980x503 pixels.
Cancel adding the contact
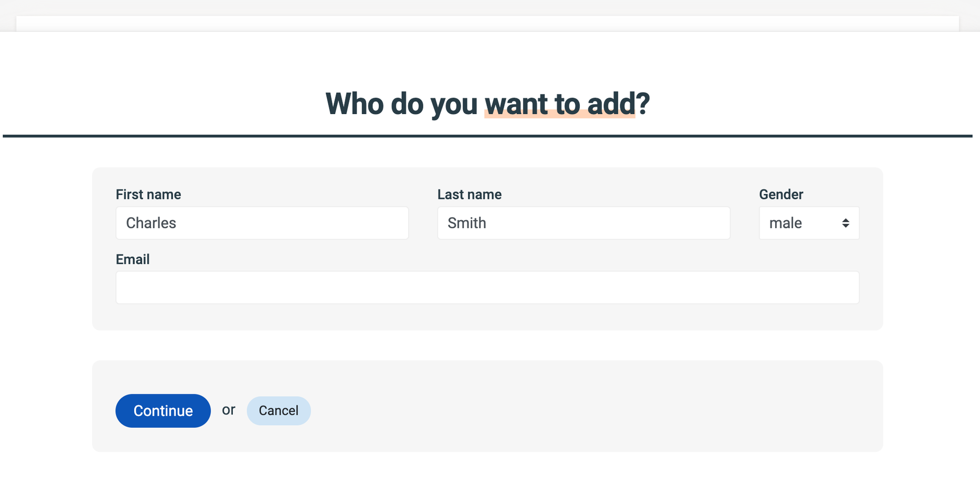pyautogui.click(x=279, y=410)
